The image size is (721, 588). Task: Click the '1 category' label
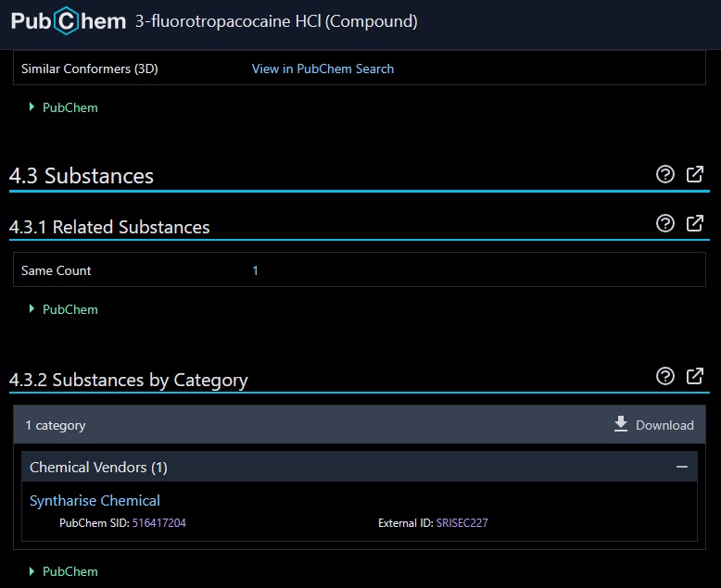56,425
